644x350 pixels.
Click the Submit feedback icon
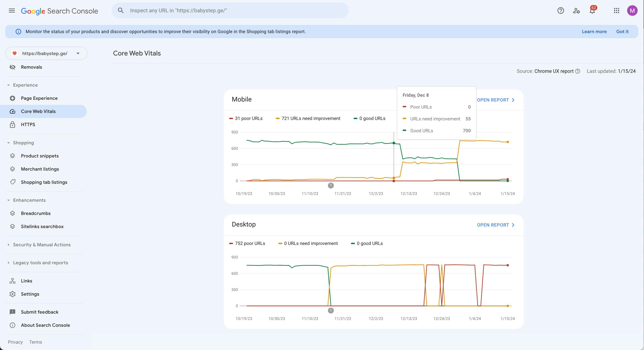point(12,312)
